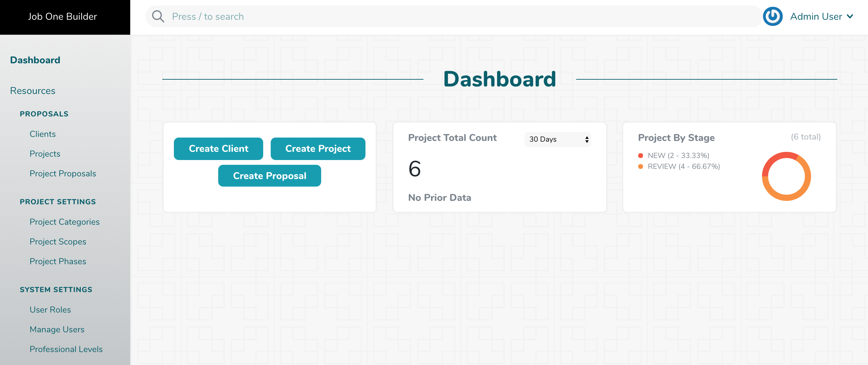Focus the Press / to search field
868x365 pixels.
(453, 16)
